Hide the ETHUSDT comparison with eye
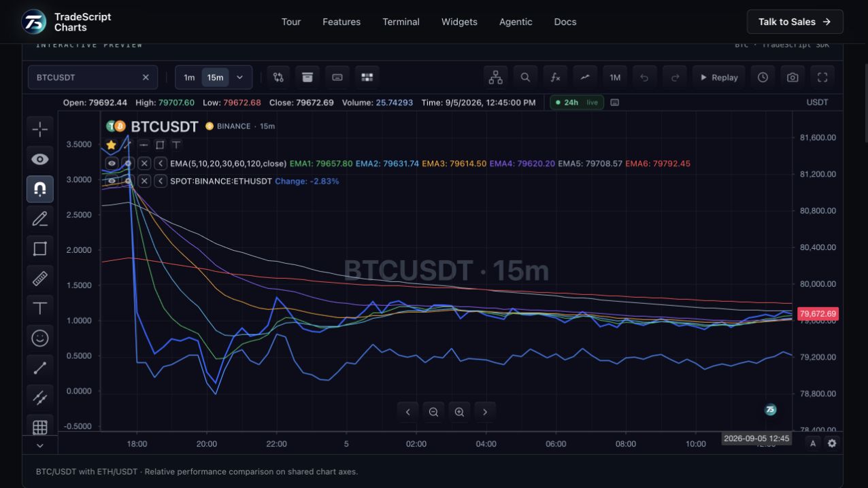 pos(112,181)
